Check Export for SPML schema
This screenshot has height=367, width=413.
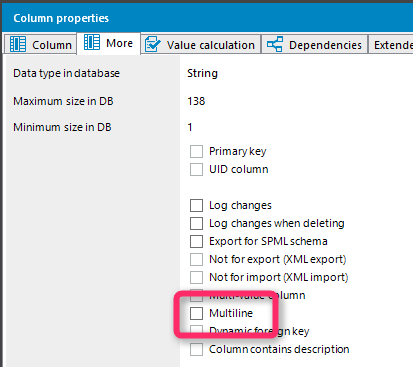click(196, 241)
